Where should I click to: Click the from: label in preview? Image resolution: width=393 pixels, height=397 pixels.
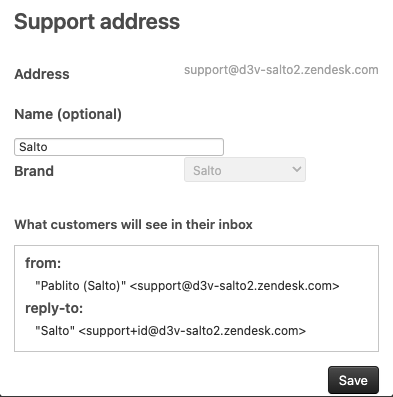click(x=43, y=263)
